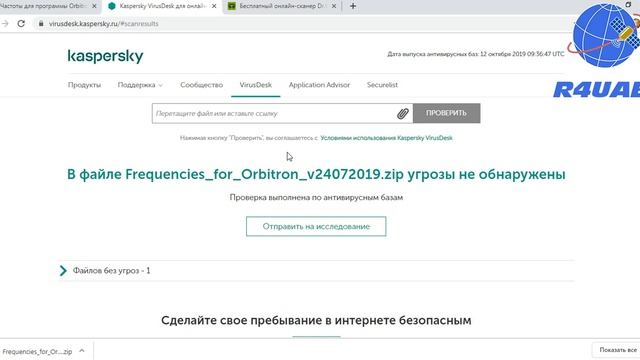Reload the page with refresh icon
This screenshot has height=360, width=640.
(21, 24)
